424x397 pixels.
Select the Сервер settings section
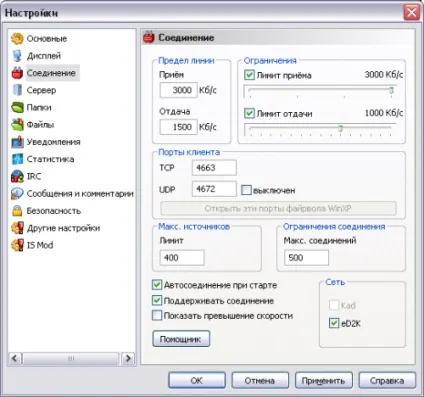[41, 90]
